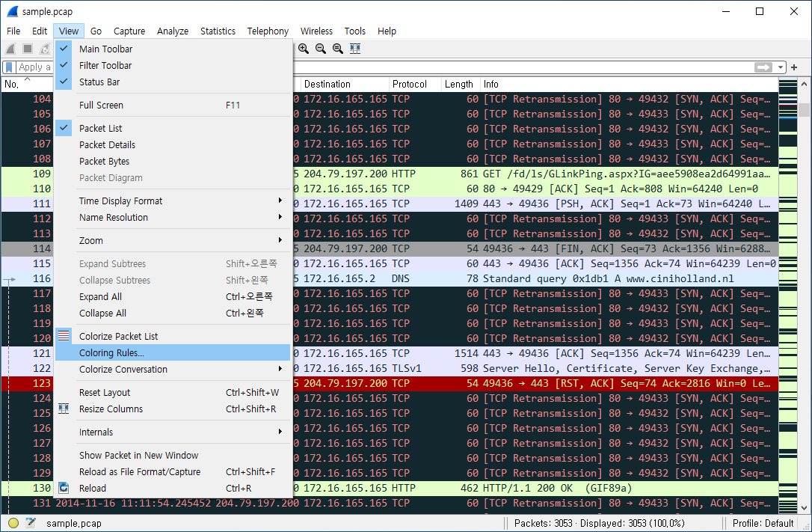
Task: Click the scrollbar up arrow
Action: click(x=804, y=83)
